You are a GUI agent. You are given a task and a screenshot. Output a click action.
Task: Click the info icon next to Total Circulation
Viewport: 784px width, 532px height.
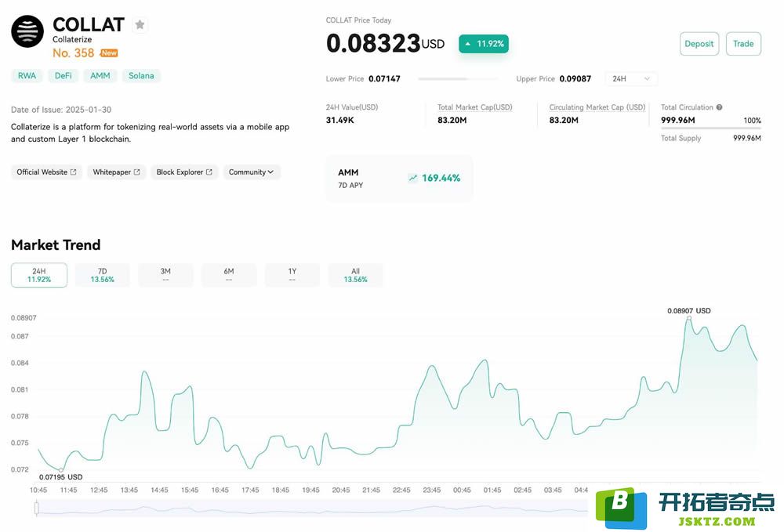[719, 107]
